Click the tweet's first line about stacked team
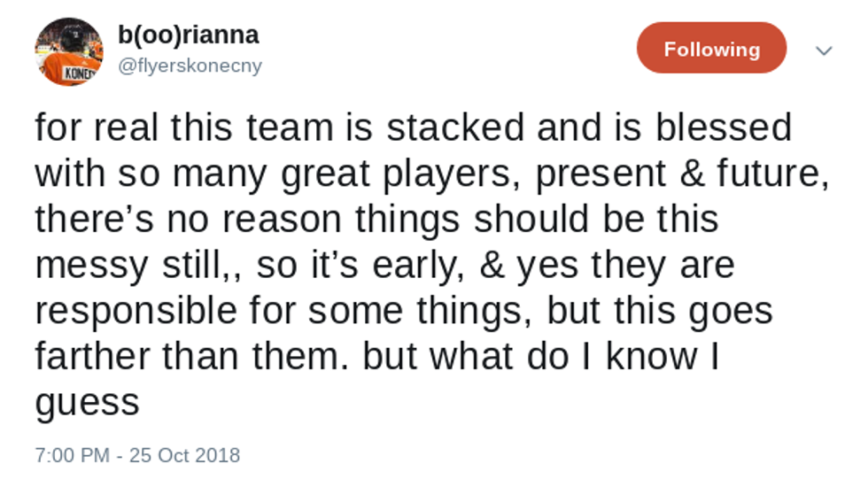Screen dimensions: 868x479 pos(413,127)
